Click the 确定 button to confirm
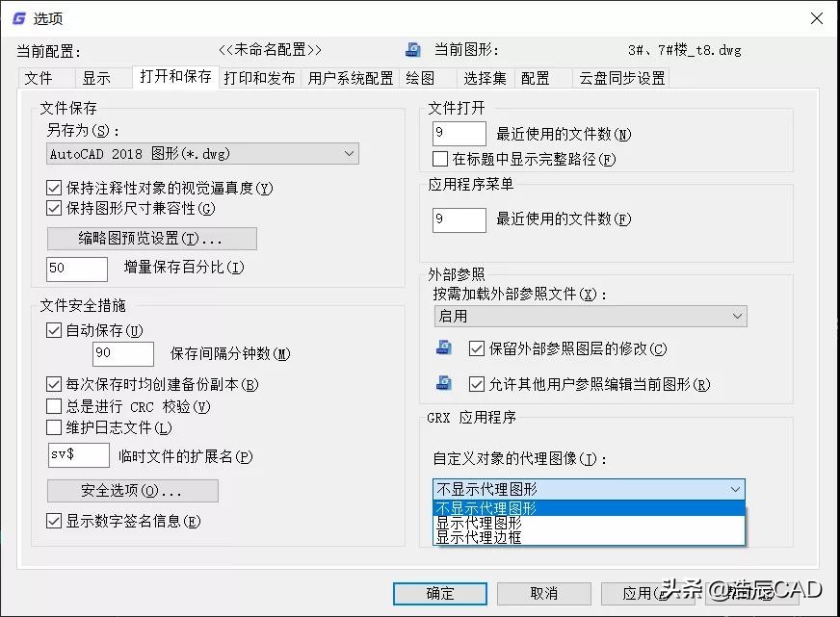 (438, 594)
